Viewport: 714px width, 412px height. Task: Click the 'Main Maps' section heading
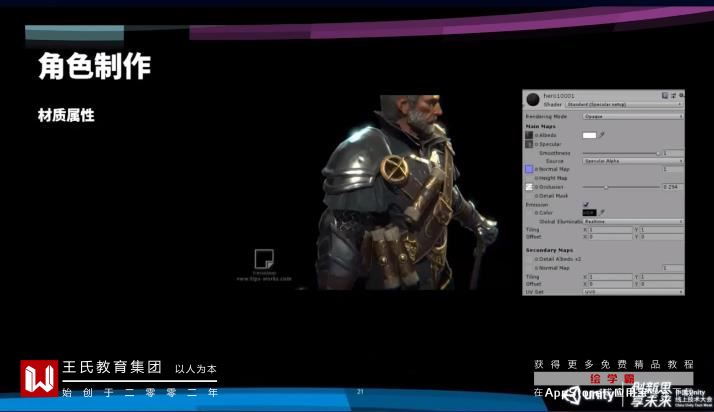(541, 127)
